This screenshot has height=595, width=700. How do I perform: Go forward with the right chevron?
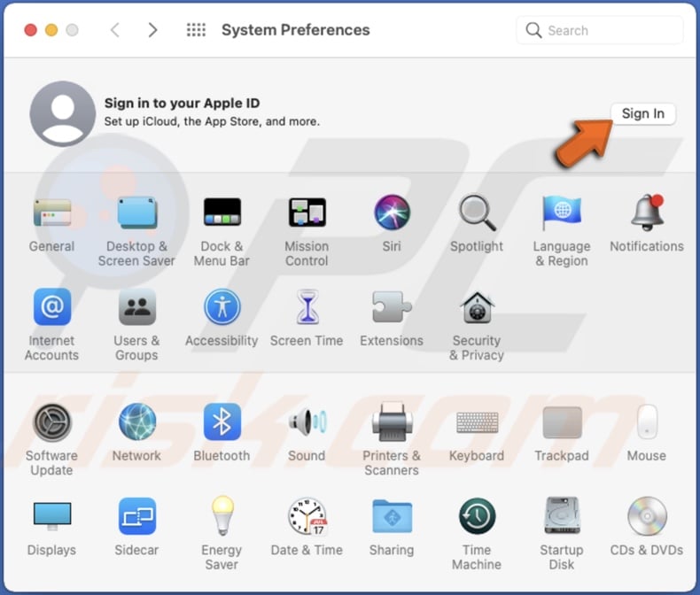coord(152,30)
